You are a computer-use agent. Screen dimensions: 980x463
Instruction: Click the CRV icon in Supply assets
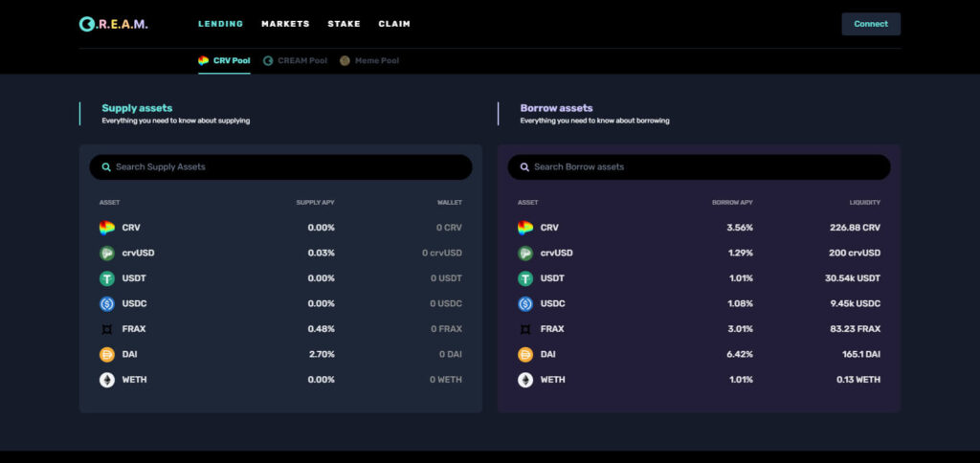pyautogui.click(x=107, y=228)
